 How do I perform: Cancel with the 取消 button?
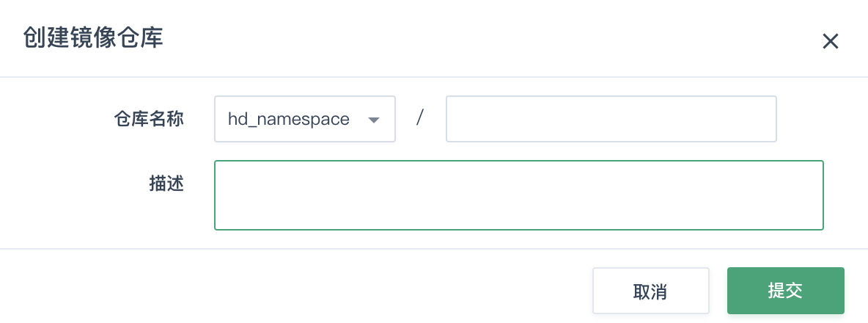pyautogui.click(x=650, y=291)
